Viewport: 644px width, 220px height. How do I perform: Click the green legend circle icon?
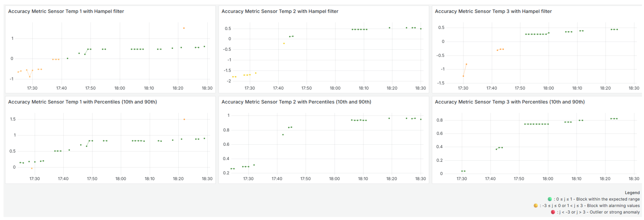pyautogui.click(x=550, y=199)
